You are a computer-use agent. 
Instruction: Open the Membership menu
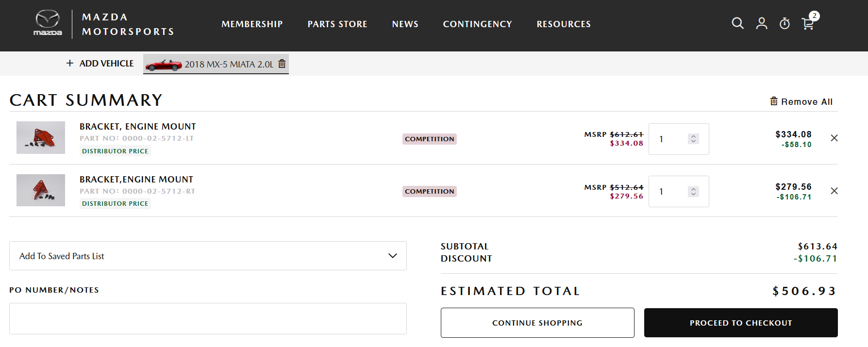252,24
